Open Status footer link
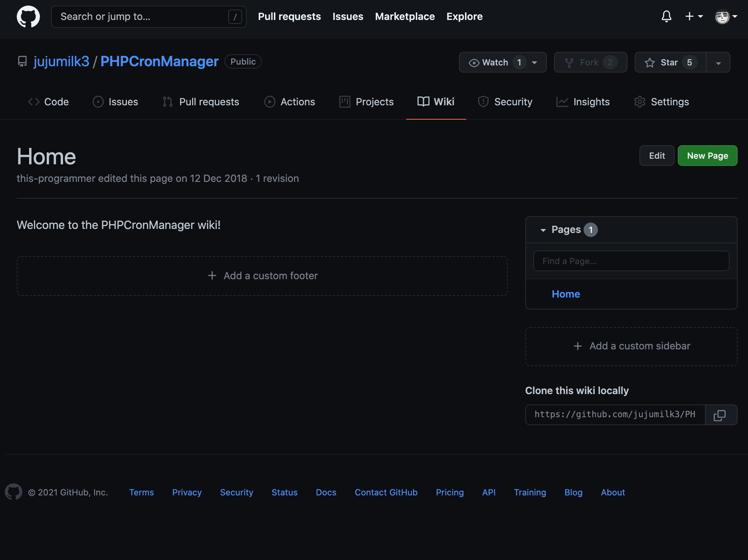748x560 pixels. coord(285,492)
